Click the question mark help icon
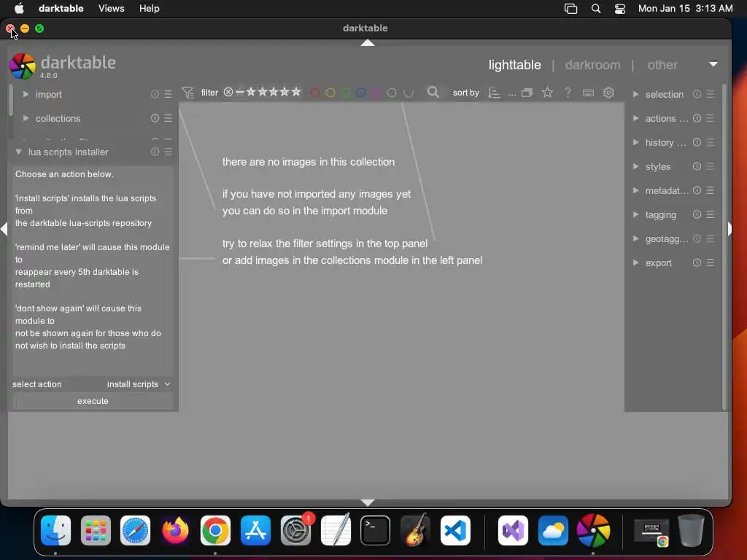 point(568,93)
